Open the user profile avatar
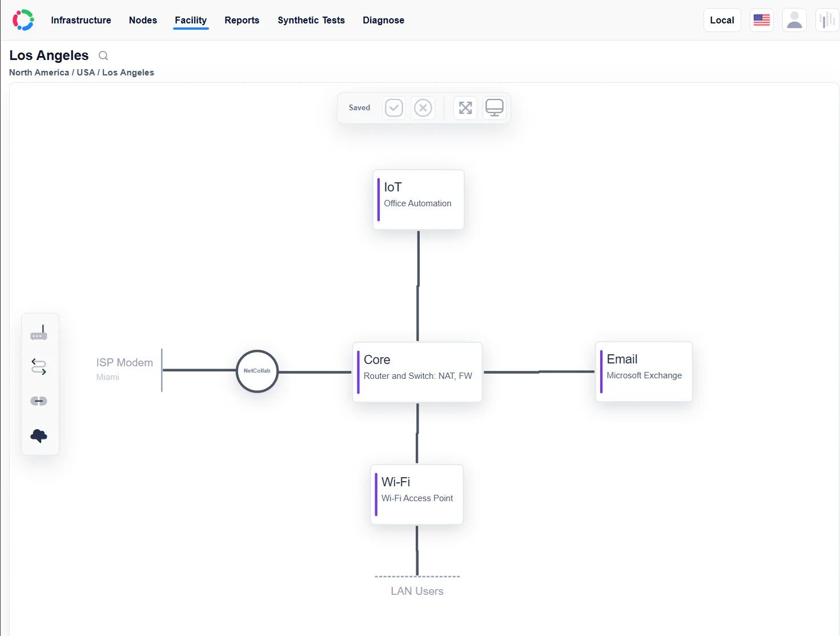 [794, 20]
